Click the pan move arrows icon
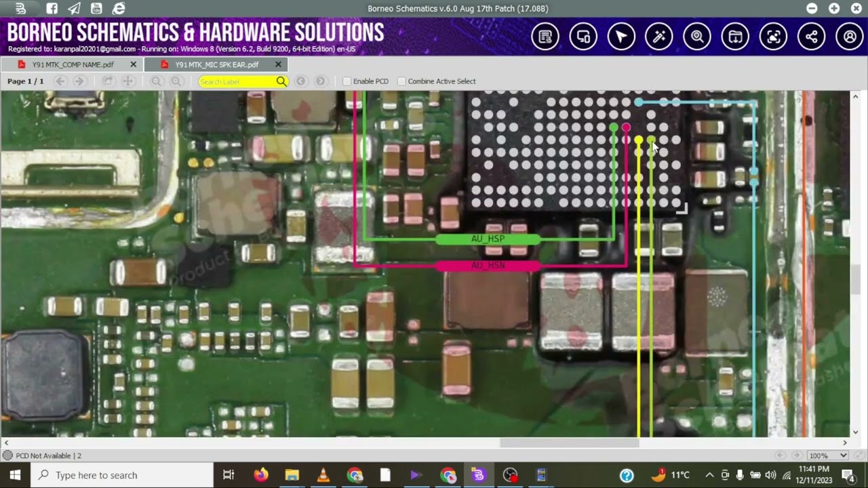 [x=127, y=81]
